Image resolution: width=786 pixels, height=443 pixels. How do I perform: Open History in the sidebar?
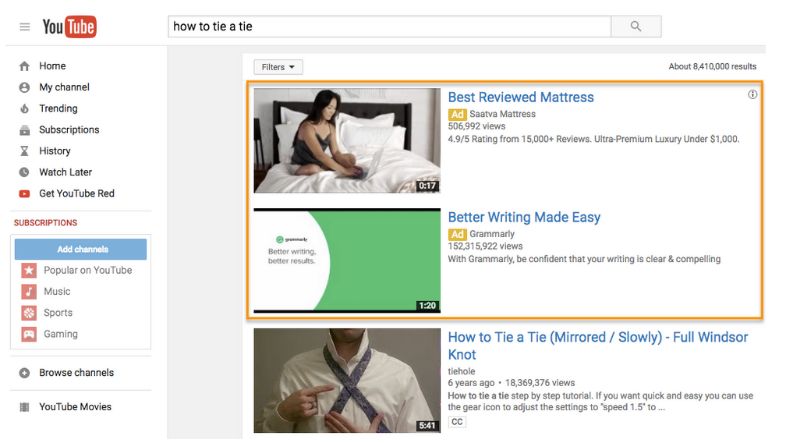click(x=55, y=151)
